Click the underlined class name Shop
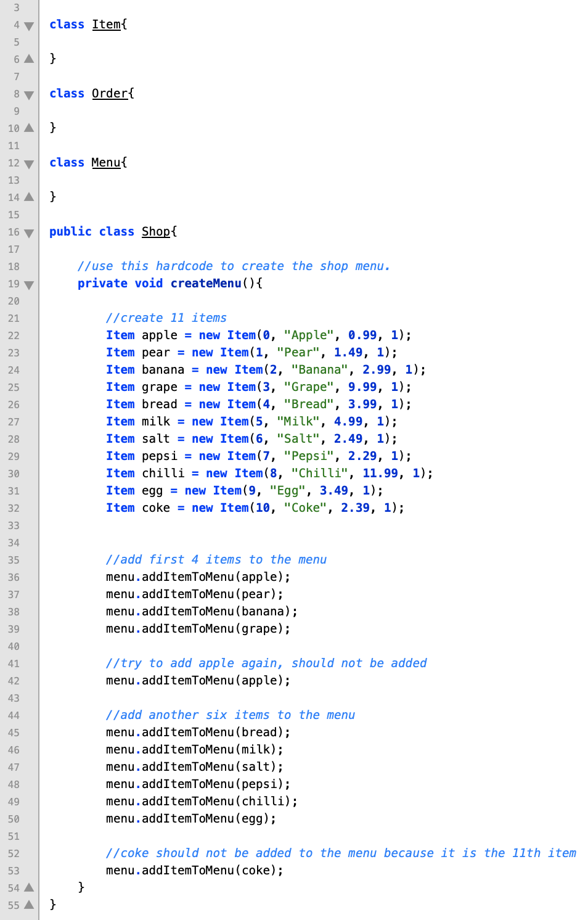The image size is (588, 920). (155, 231)
